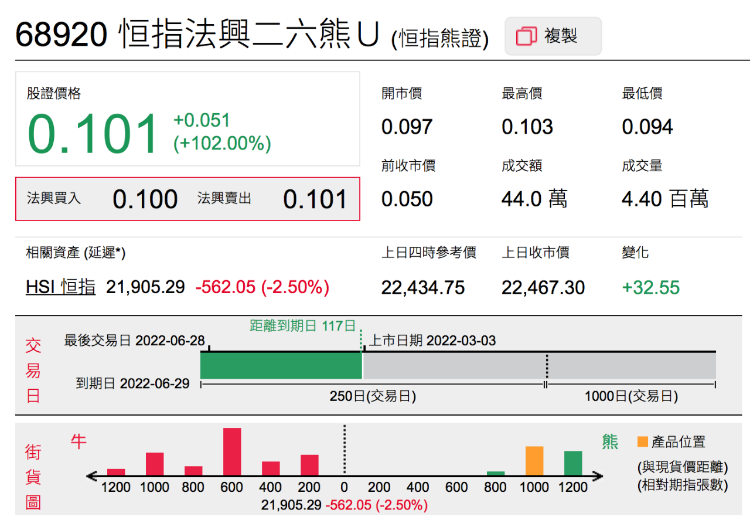
Task: Click the large green 0.101 warrant price
Action: tap(93, 134)
